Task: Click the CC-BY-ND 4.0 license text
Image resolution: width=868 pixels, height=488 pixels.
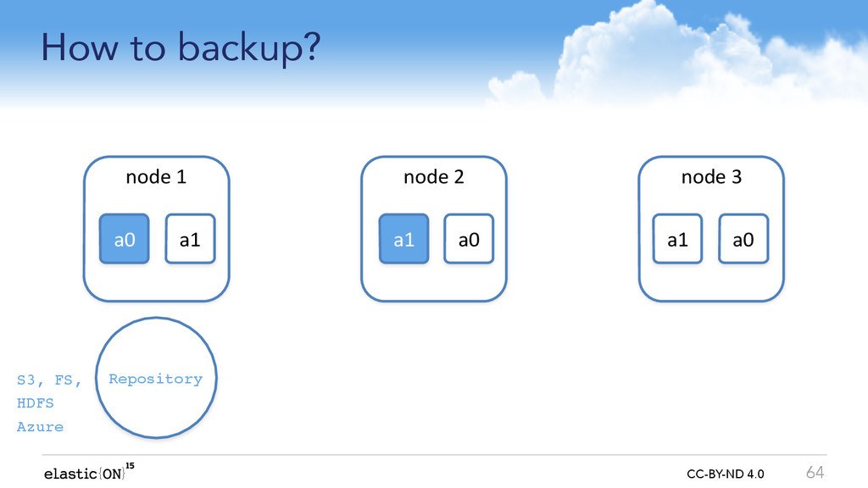Action: (726, 474)
